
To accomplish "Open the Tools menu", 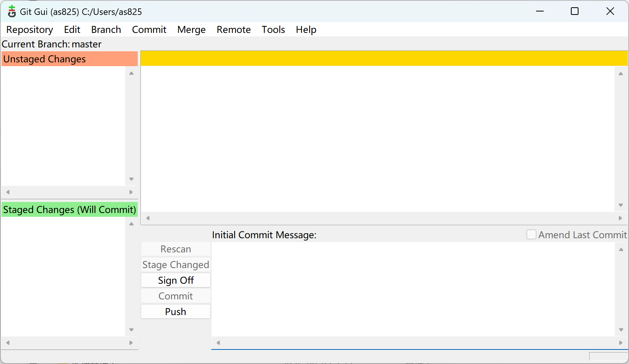I will coord(273,29).
